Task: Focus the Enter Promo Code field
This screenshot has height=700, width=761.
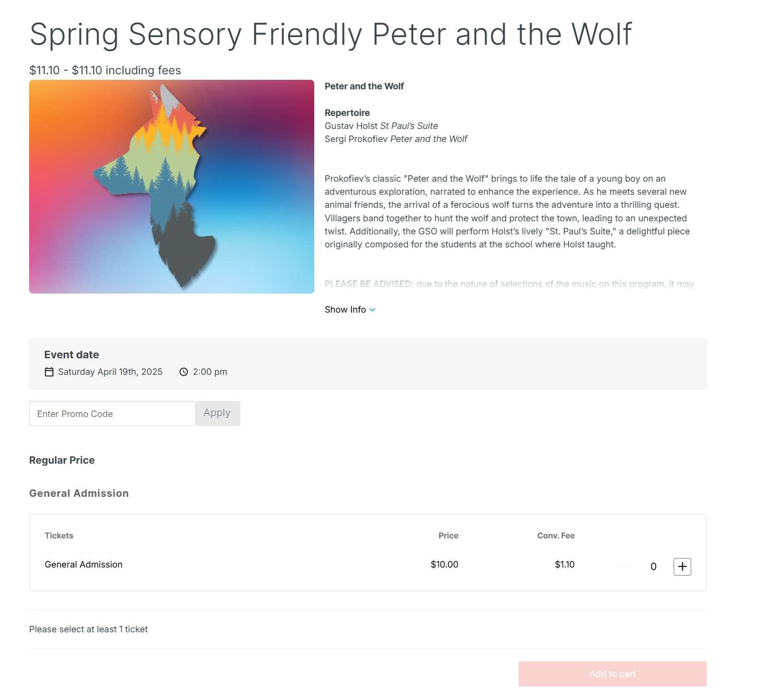Action: pyautogui.click(x=112, y=413)
